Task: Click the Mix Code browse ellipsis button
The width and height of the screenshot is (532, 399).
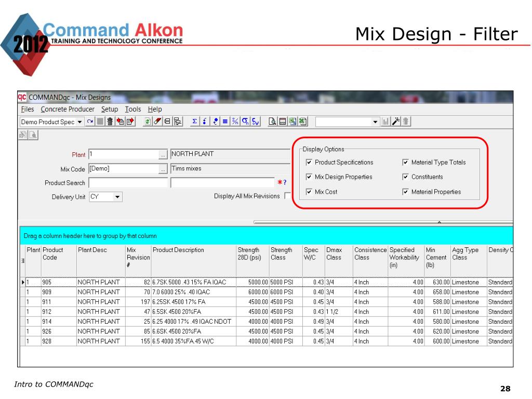Action: coord(163,169)
